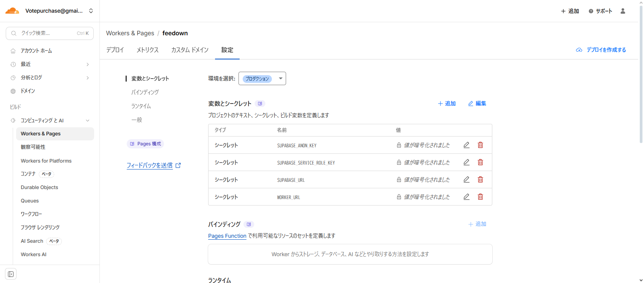Click the Cloudflare logo icon
644x283 pixels.
coord(12,11)
